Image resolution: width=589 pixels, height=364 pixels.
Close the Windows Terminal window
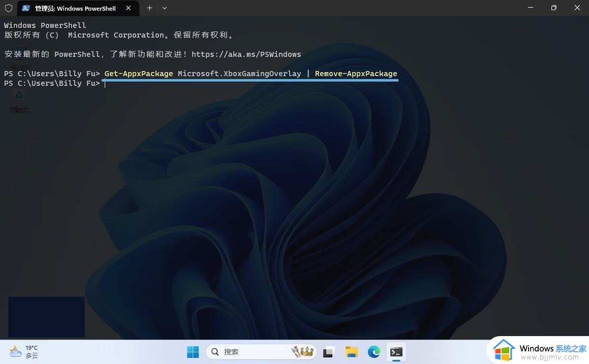[577, 8]
